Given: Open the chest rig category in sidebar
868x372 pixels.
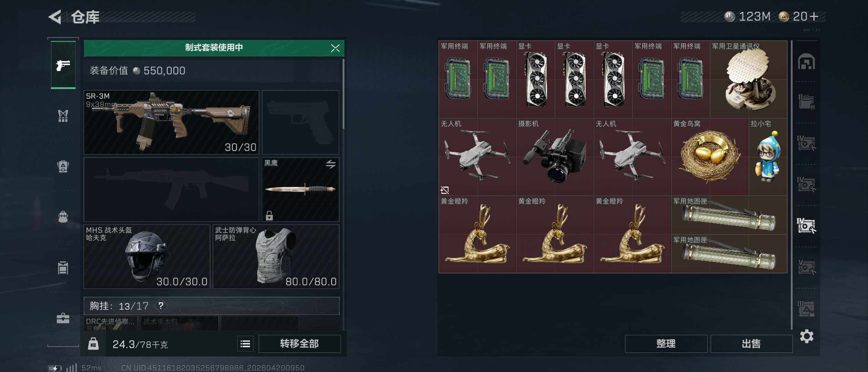Looking at the screenshot, I should (63, 116).
